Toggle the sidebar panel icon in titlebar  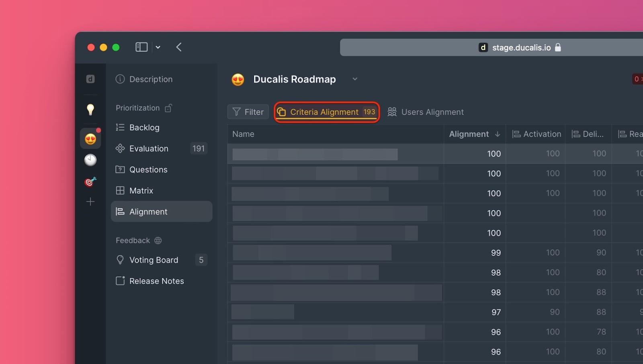pos(141,47)
